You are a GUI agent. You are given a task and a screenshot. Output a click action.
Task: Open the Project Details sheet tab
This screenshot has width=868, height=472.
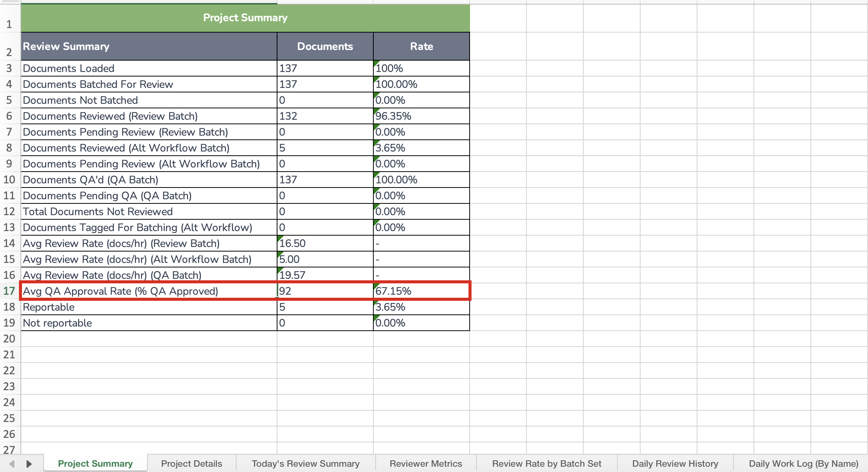[191, 463]
